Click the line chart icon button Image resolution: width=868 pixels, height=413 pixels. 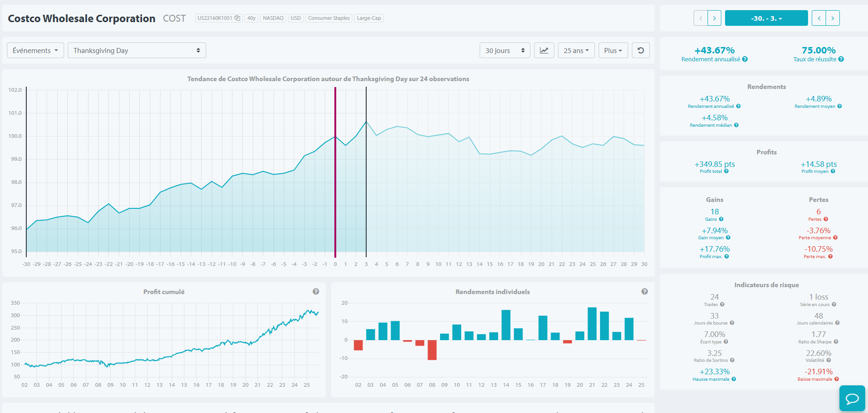click(x=544, y=50)
